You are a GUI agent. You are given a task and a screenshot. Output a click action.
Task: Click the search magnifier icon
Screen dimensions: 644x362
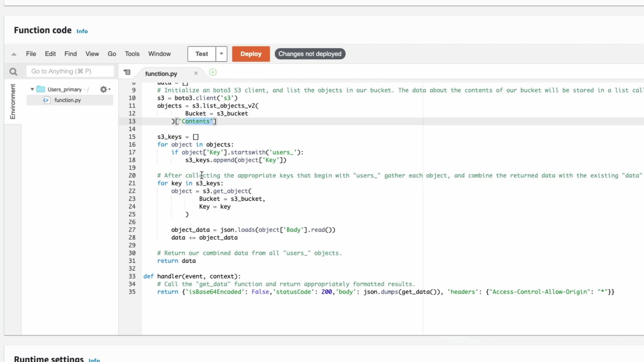click(x=13, y=72)
